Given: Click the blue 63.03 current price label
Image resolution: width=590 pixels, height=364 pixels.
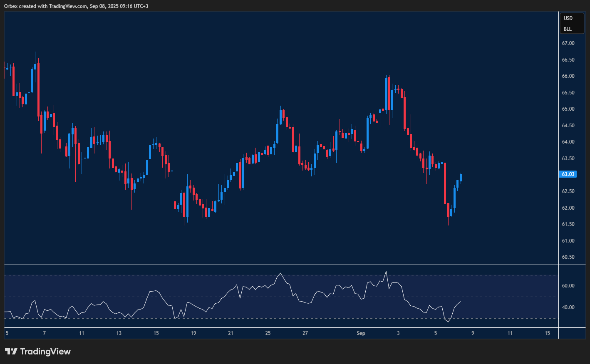Looking at the screenshot, I should 568,174.
